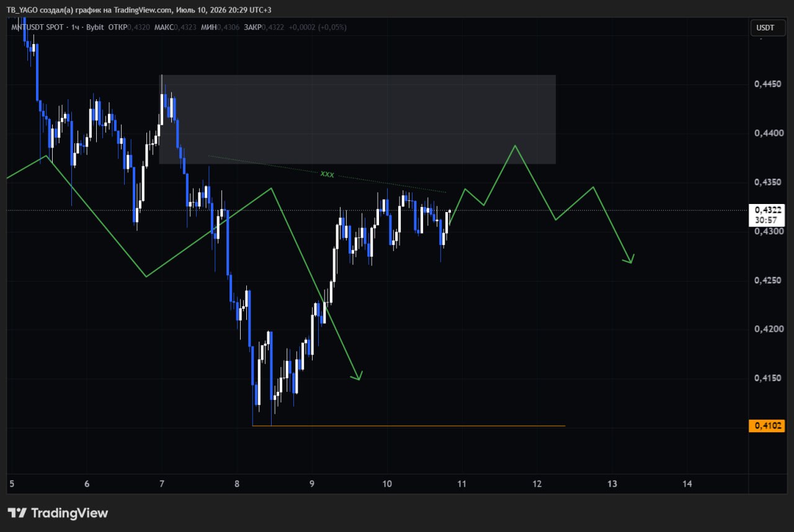This screenshot has height=532, width=794.
Task: Click the orange 0,4102 price label
Action: tap(767, 426)
